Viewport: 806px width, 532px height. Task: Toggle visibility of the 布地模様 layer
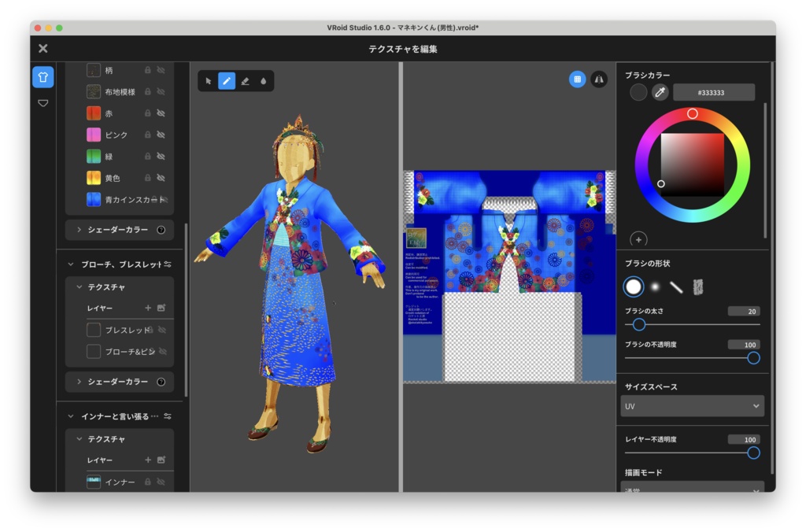(x=161, y=91)
